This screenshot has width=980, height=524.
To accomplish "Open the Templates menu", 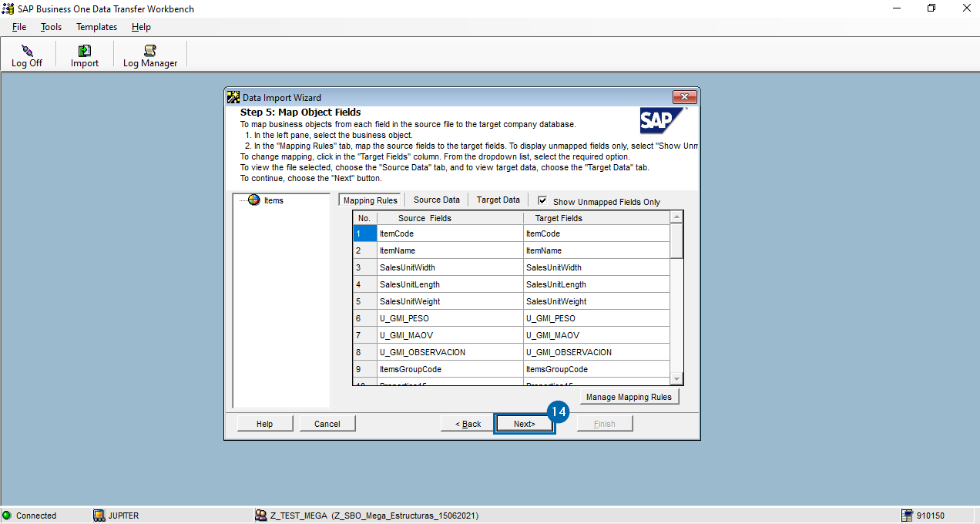I will coord(96,27).
